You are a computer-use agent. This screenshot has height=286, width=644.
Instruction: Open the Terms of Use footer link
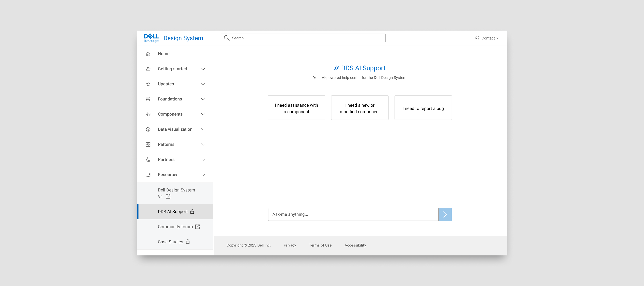pyautogui.click(x=320, y=245)
